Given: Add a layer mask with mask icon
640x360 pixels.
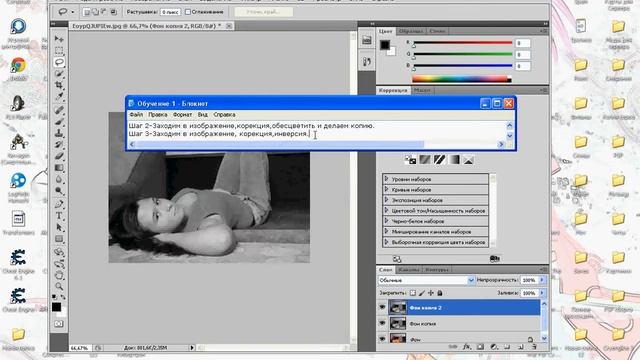Looking at the screenshot, I should tap(480, 347).
